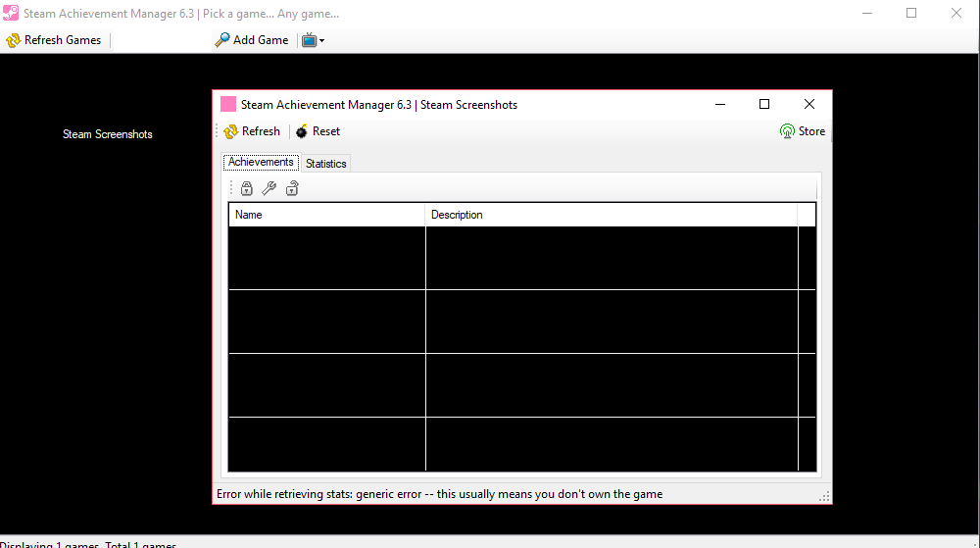980x548 pixels.
Task: Close the Steam Screenshots window
Action: 809,104
